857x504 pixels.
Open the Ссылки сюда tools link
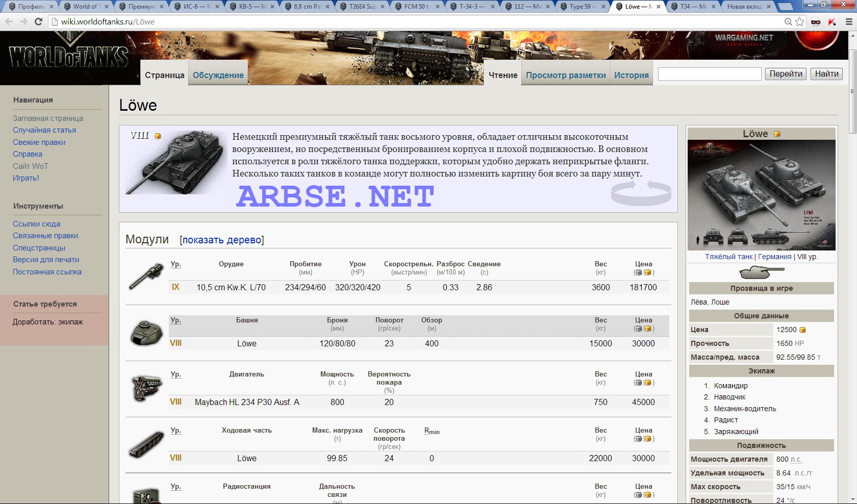[36, 224]
